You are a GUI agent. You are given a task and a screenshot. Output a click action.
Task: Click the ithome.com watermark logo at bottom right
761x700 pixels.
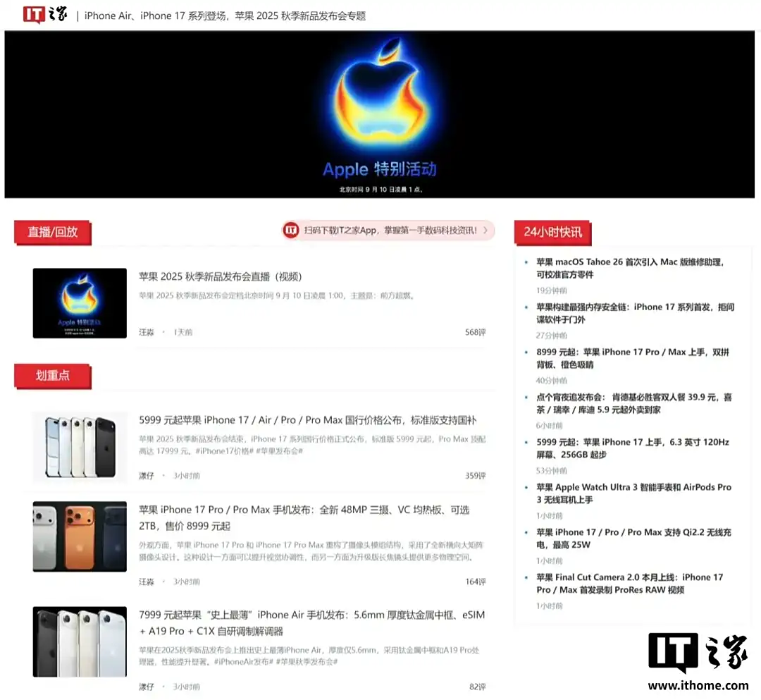tap(698, 663)
